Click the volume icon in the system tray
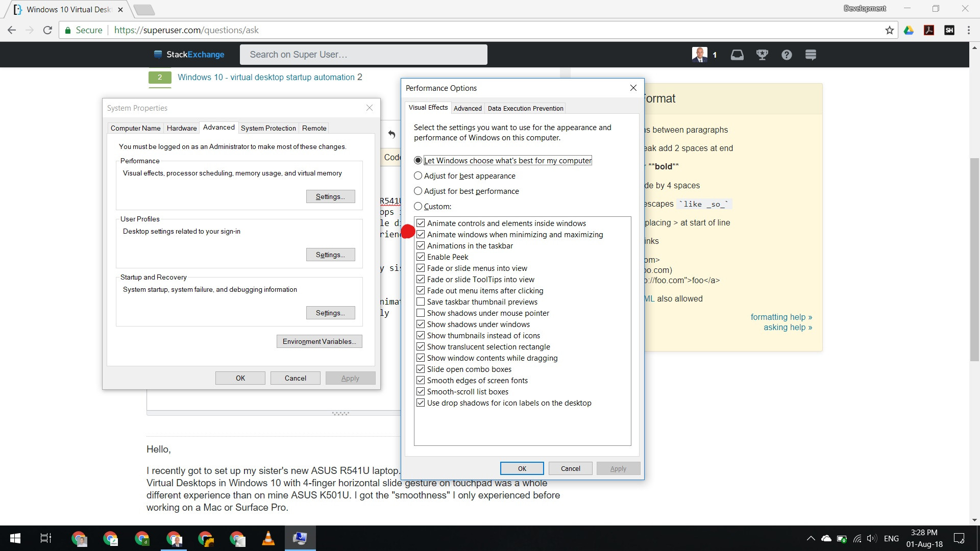This screenshot has height=551, width=980. [x=871, y=538]
